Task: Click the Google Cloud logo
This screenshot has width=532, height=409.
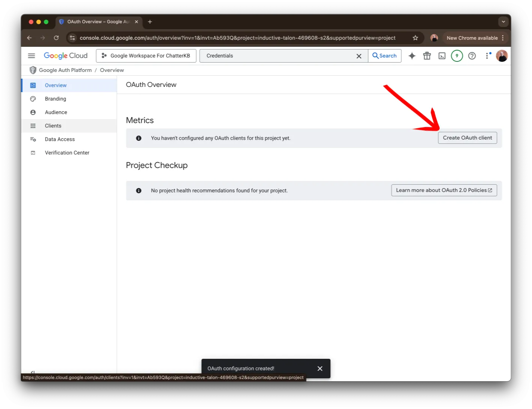Action: pos(66,56)
